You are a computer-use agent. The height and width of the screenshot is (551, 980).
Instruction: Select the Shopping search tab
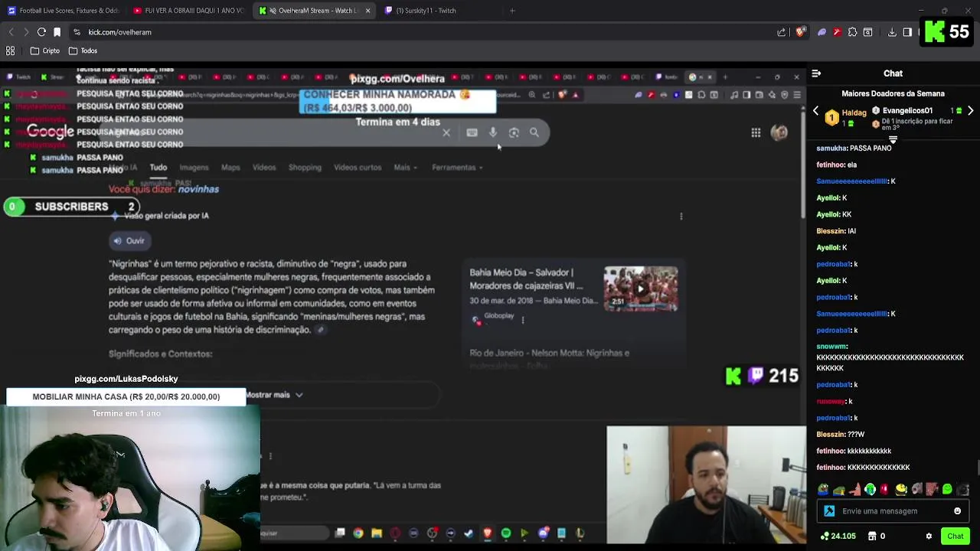tap(305, 168)
